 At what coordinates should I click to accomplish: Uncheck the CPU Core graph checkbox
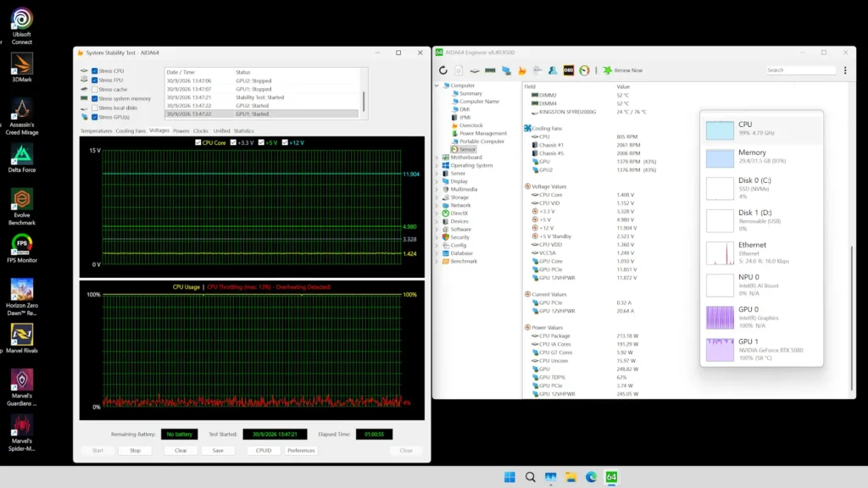(198, 142)
